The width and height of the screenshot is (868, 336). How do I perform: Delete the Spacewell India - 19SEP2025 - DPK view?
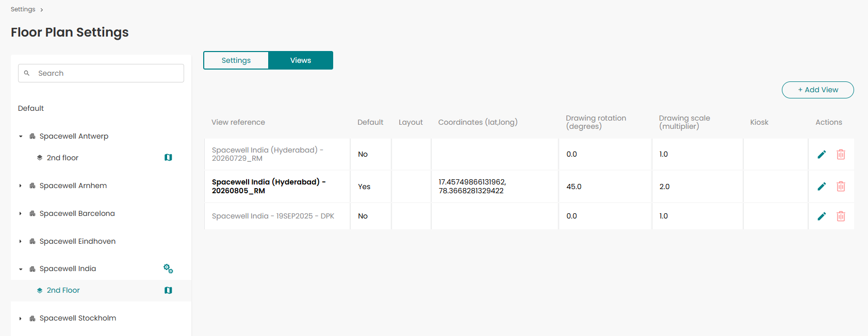point(841,216)
